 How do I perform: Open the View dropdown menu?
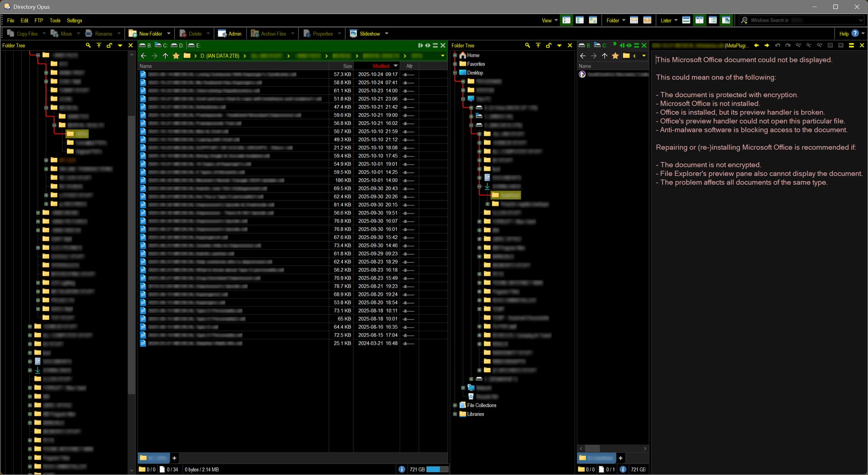click(x=549, y=20)
